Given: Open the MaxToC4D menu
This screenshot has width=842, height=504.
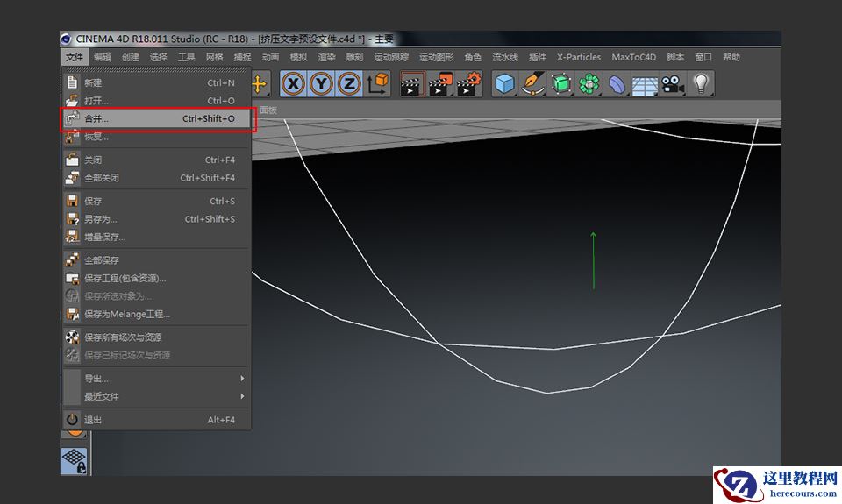Looking at the screenshot, I should (x=633, y=57).
